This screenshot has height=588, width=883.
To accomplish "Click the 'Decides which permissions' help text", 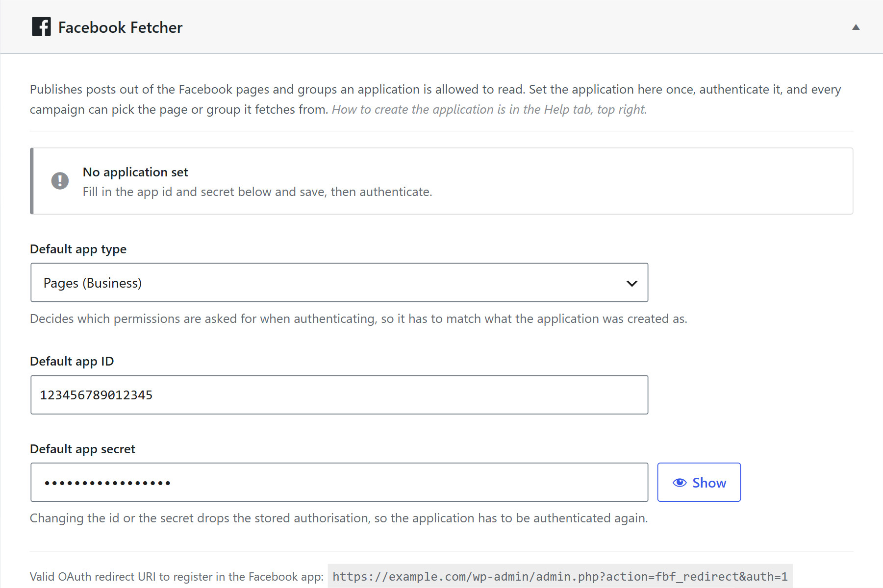I will click(x=358, y=318).
